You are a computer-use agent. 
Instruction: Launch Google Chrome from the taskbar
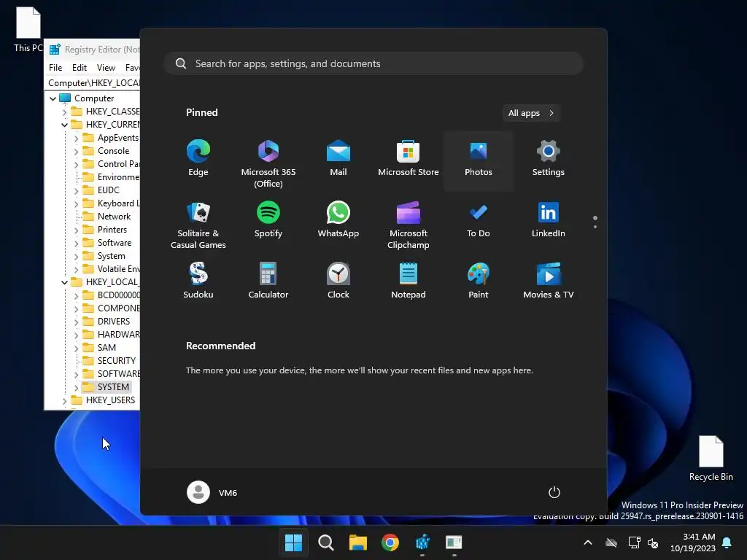click(390, 542)
